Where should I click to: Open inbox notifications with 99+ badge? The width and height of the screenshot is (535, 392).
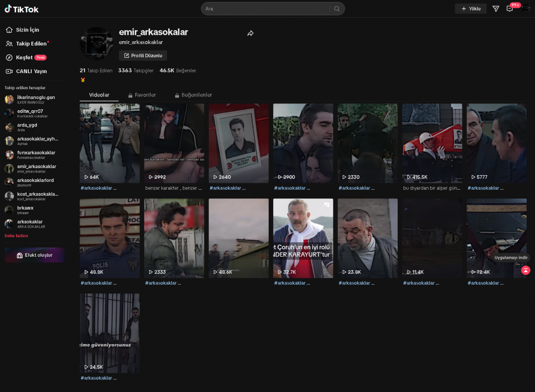coord(510,9)
